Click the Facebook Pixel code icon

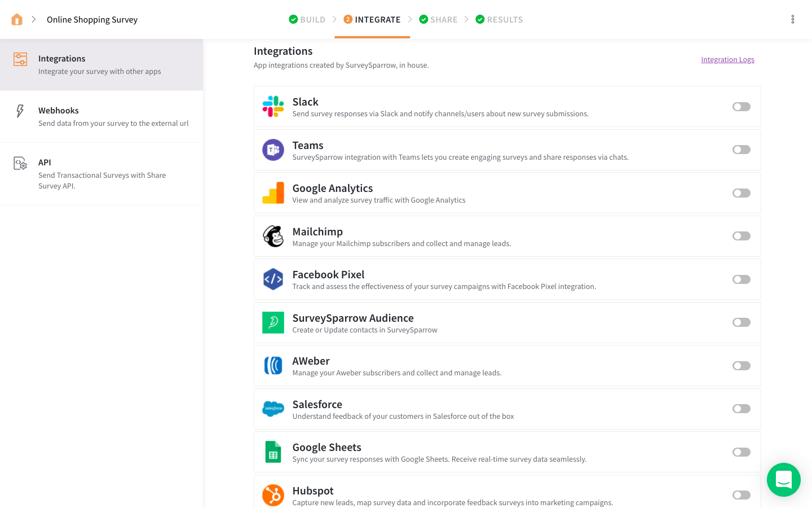273,279
